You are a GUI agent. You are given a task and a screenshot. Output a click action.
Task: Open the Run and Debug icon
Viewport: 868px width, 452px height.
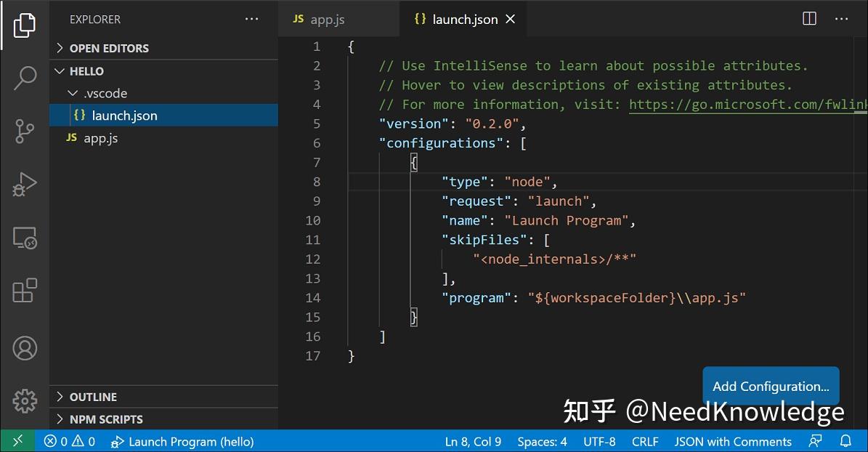25,184
